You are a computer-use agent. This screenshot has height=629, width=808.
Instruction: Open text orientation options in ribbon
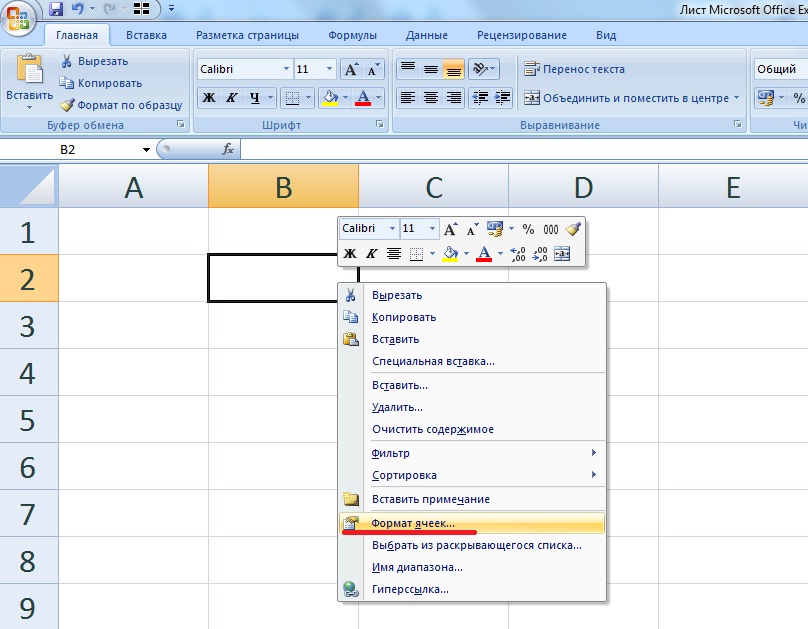pos(484,69)
